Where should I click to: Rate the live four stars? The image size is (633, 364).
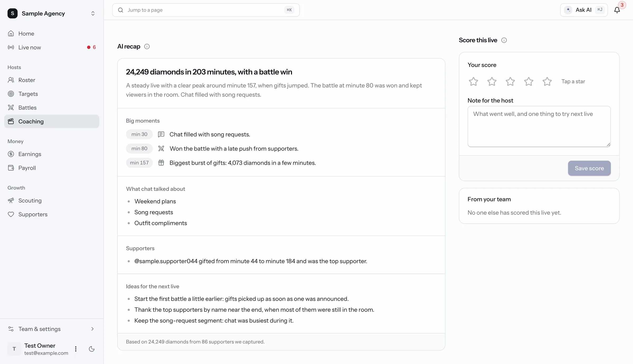[529, 81]
